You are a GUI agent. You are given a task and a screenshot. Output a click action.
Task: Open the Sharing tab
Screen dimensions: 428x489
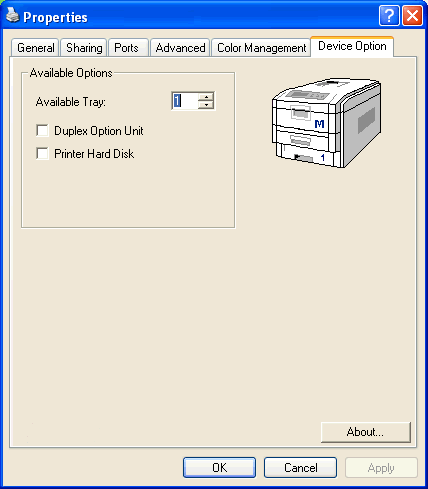pos(84,48)
